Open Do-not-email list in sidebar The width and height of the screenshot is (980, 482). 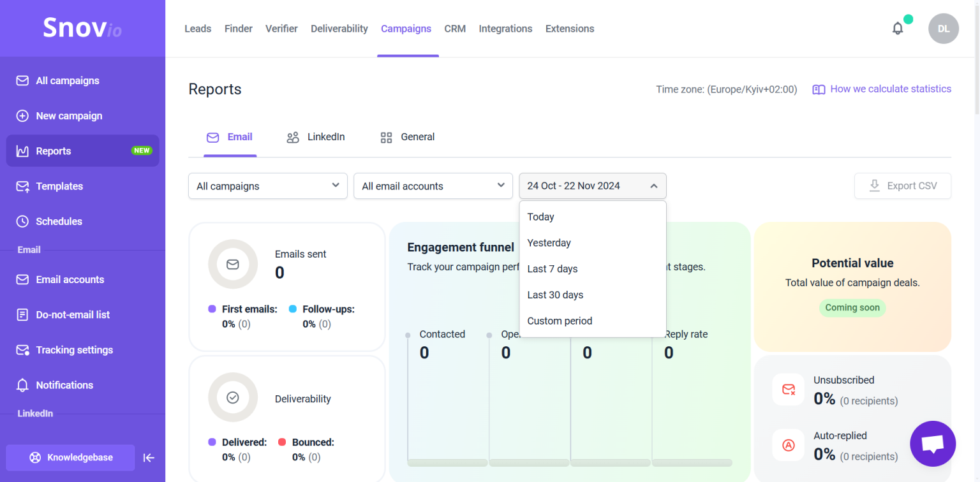click(x=73, y=314)
